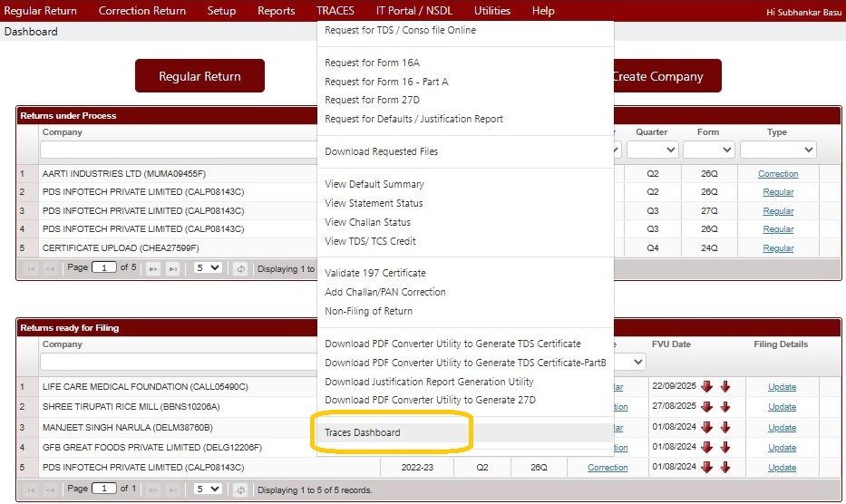
Task: Open the Quarter filter dropdown
Action: (652, 150)
